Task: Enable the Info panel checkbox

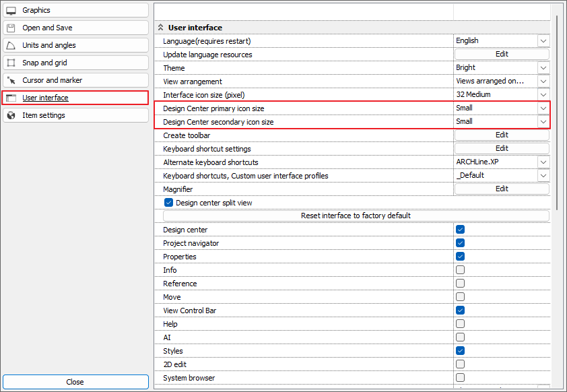Action: tap(460, 270)
